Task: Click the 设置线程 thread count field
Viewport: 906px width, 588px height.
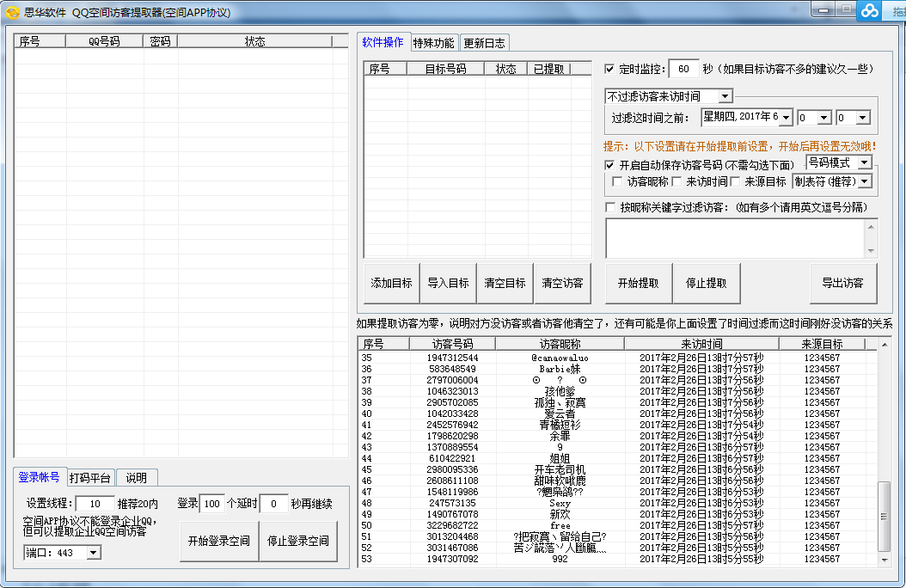Action: 95,504
